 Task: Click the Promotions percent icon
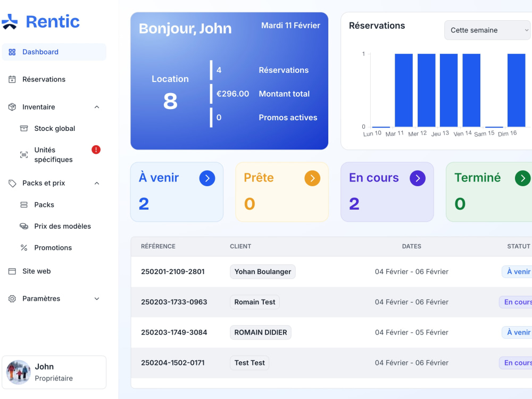click(24, 248)
